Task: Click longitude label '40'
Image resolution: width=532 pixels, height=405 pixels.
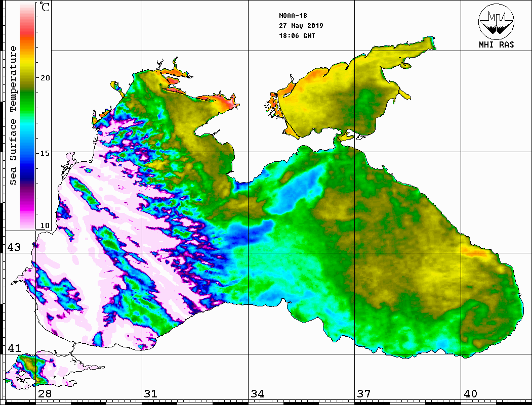Action: [x=470, y=393]
